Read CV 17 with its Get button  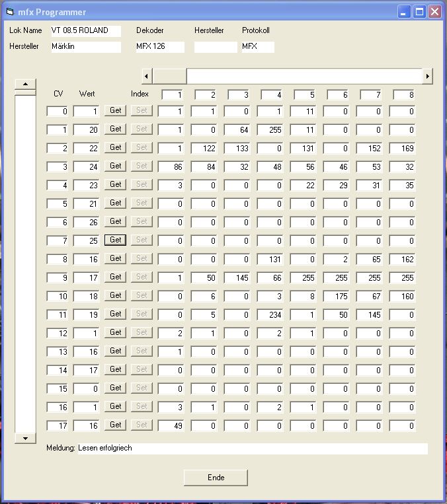pos(116,425)
